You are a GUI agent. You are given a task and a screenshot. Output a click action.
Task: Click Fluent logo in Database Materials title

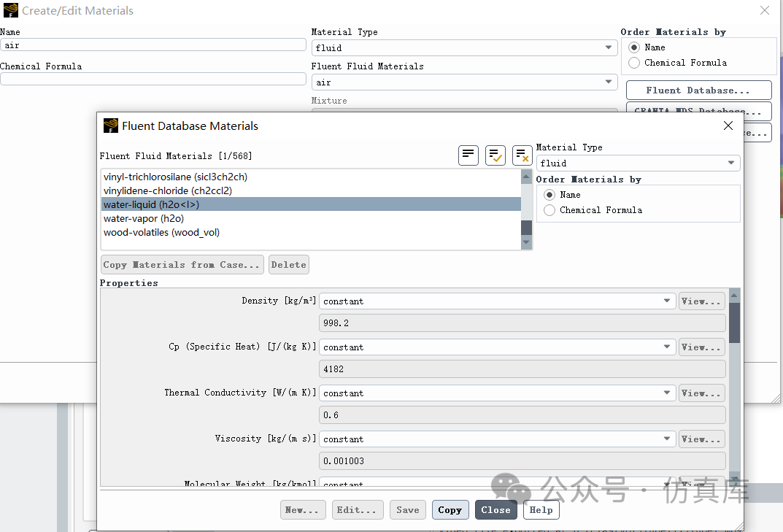(111, 126)
